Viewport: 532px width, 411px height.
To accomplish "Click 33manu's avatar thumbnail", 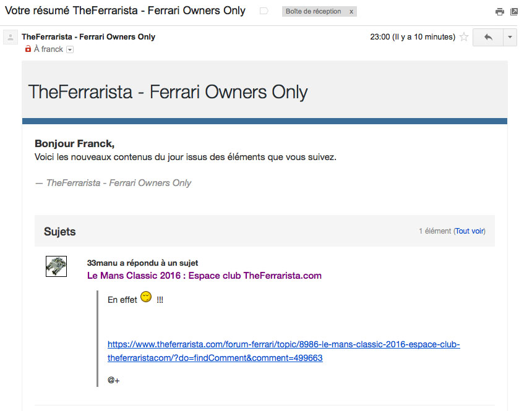I will click(56, 266).
